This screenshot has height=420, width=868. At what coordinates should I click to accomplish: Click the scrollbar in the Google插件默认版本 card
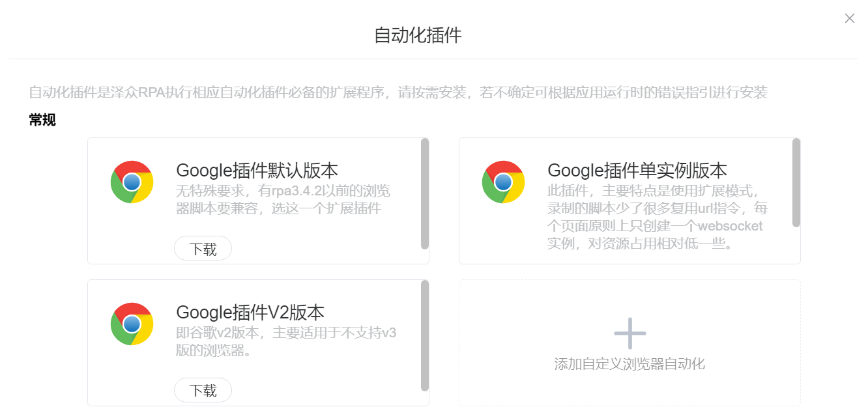coord(425,193)
